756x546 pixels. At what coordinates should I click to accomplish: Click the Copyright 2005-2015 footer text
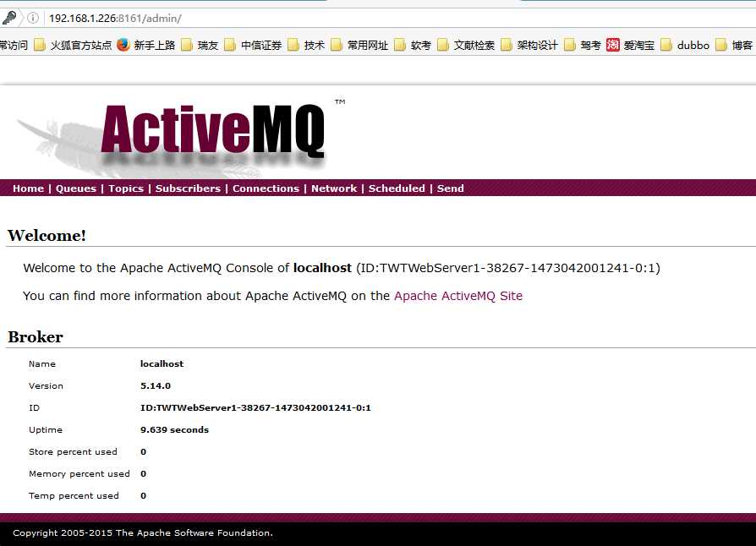(143, 533)
